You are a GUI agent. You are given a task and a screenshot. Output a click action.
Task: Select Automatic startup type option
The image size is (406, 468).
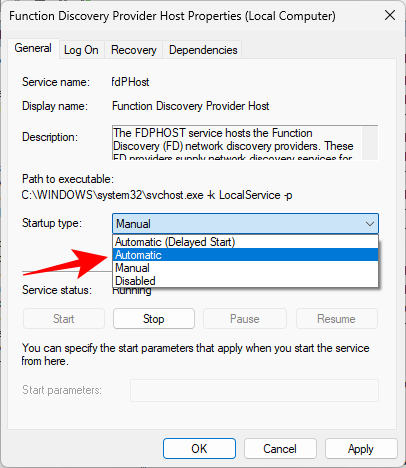tap(245, 255)
